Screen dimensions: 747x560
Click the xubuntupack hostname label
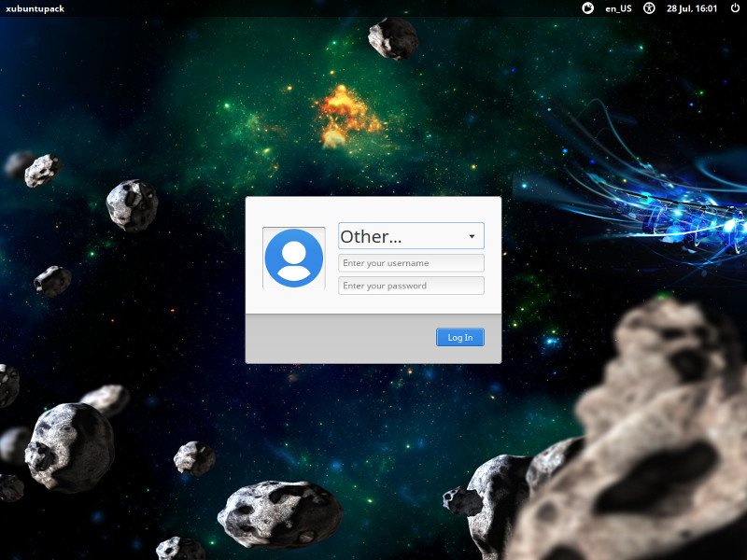coord(35,8)
